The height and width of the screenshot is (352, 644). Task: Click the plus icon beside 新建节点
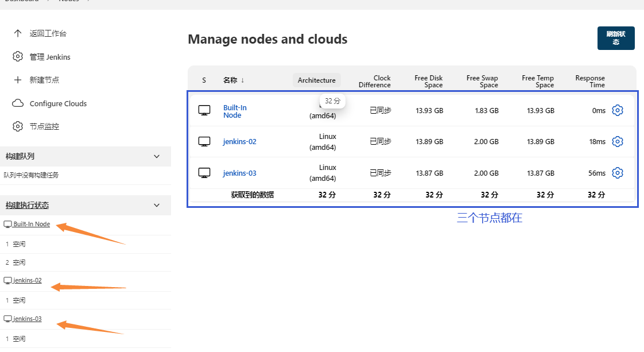tap(18, 80)
